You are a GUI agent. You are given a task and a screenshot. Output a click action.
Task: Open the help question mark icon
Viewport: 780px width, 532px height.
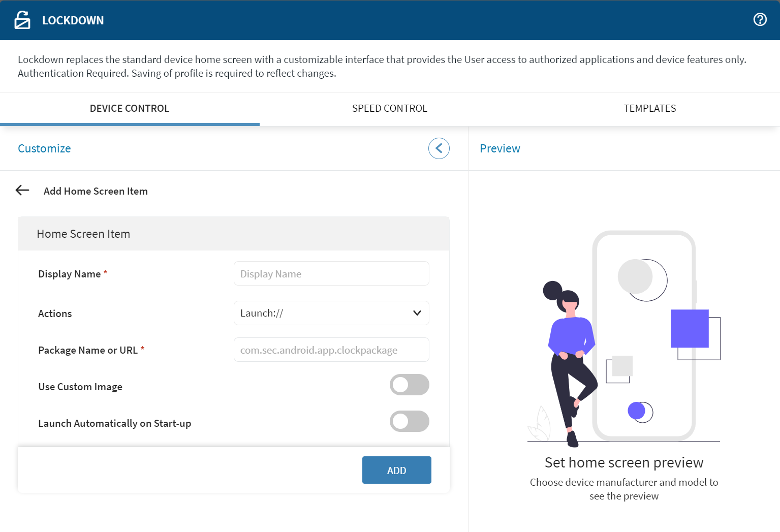[x=760, y=19]
